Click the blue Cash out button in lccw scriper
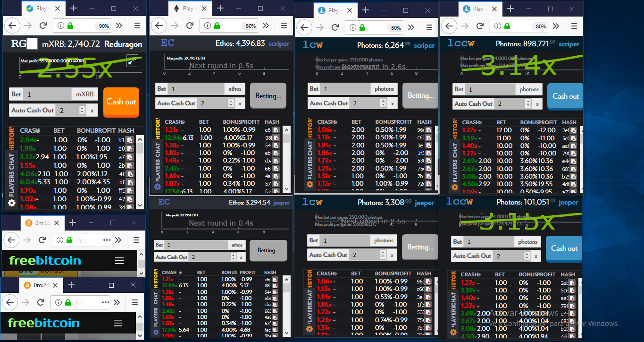 tap(565, 96)
